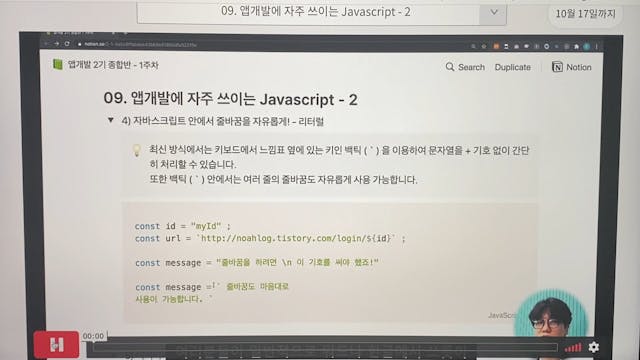Open the Notion logo link
640x360 pixels.
[x=571, y=67]
